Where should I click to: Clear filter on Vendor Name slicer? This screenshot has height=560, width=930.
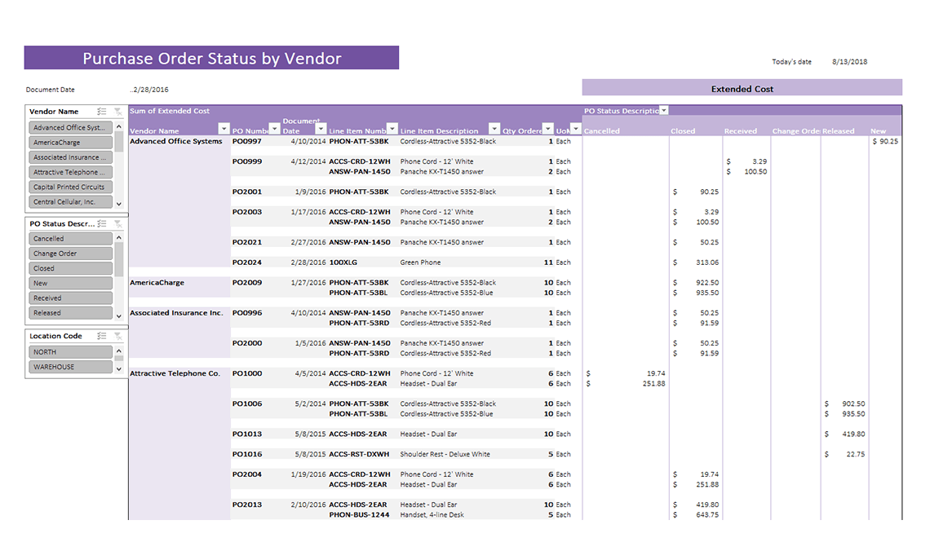pyautogui.click(x=118, y=112)
